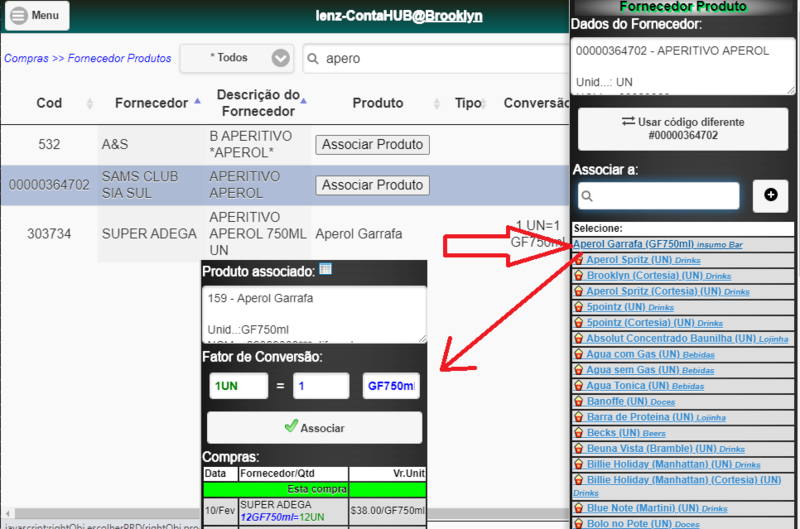Select the Aperol Garrafa (GF750ml) link
The width and height of the screenshot is (800, 529).
[658, 244]
